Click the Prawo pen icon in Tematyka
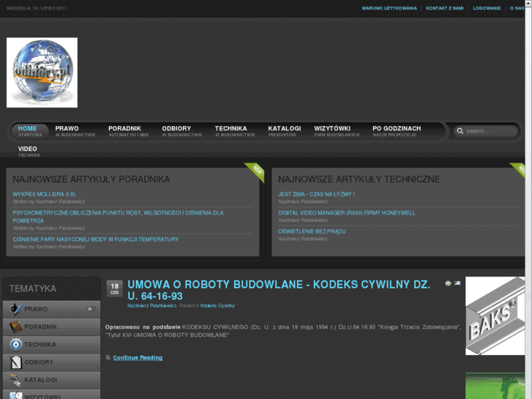 point(15,309)
